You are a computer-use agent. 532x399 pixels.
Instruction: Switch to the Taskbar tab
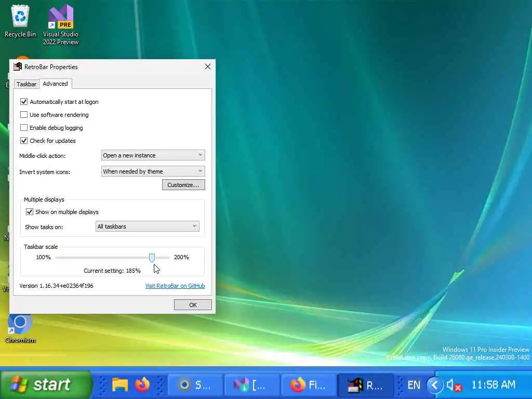(x=26, y=84)
